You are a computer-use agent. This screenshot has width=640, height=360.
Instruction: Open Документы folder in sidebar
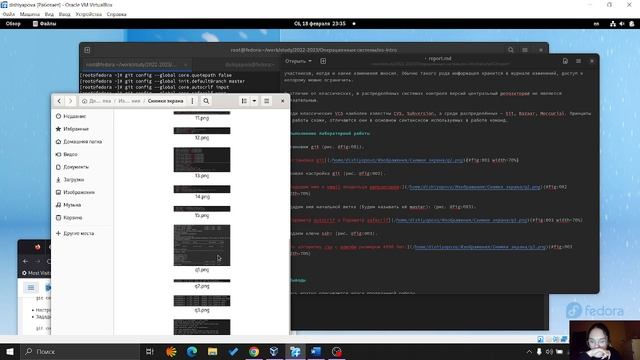pos(76,167)
